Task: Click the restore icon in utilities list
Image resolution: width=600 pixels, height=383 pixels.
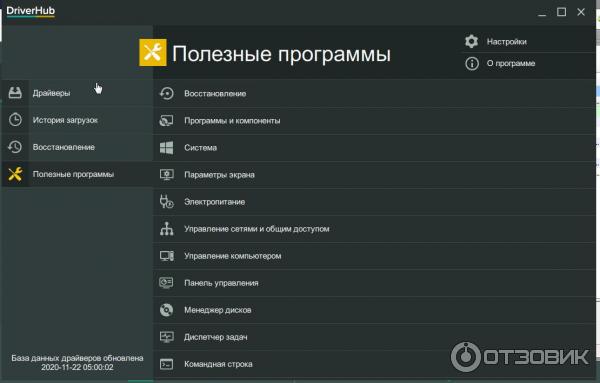Action: click(166, 93)
